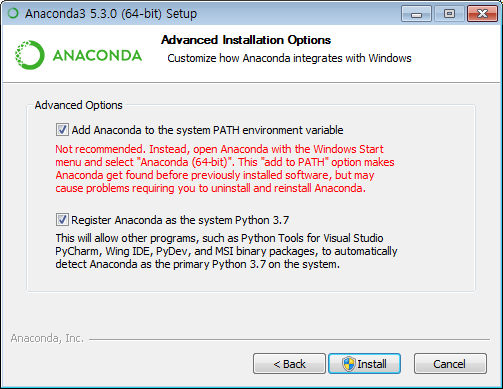Screen dimensions: 503x389
Task: Click the UAC shield on Install button
Action: [x=349, y=364]
